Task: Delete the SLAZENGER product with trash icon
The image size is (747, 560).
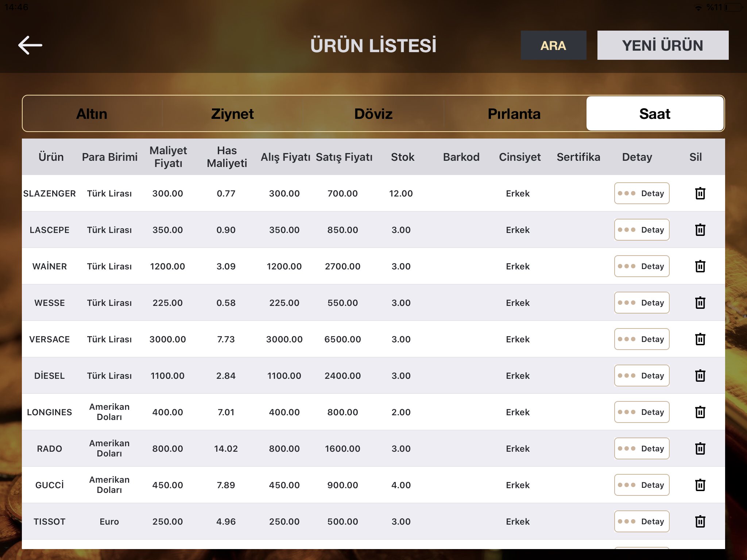Action: tap(700, 193)
